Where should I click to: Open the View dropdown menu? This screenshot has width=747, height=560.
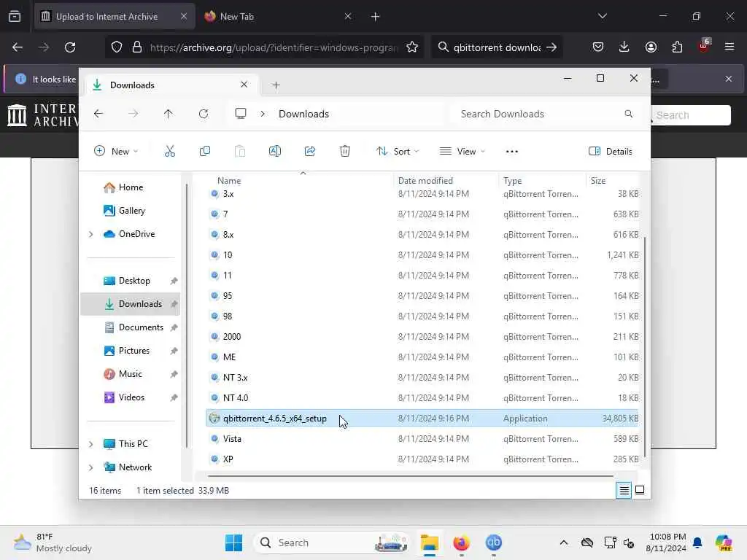(x=462, y=152)
